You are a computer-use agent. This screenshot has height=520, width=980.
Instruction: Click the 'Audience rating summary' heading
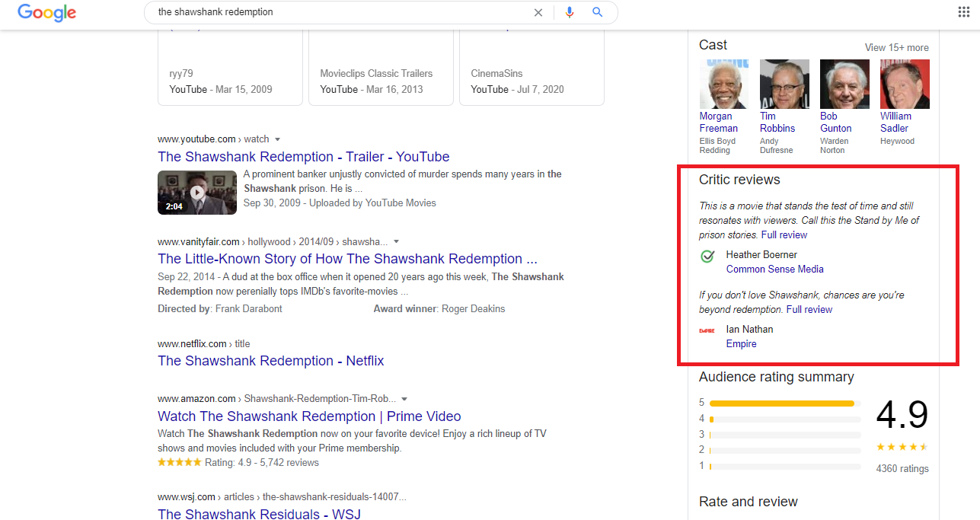coord(777,377)
